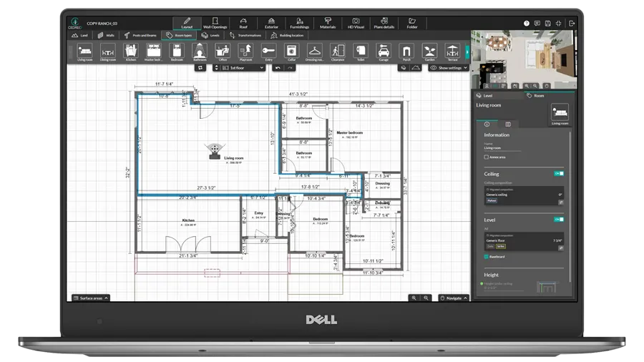
Task: Open the Wall Openings tab
Action: tap(215, 23)
